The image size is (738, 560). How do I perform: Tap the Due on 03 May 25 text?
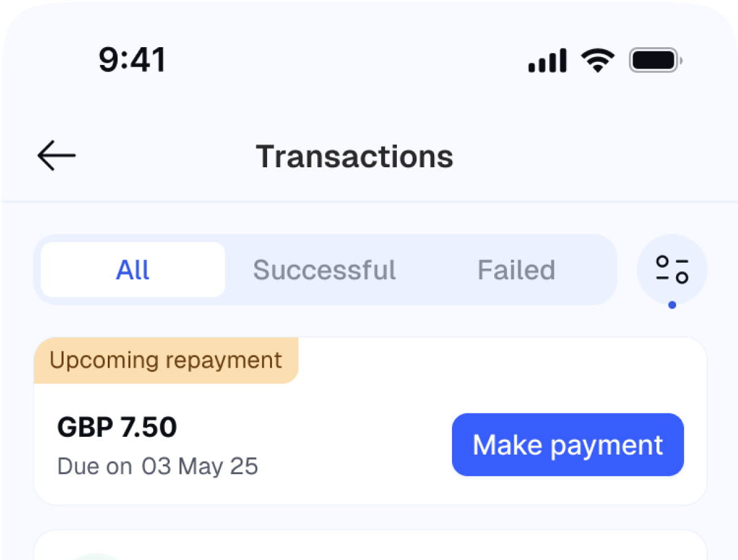[x=157, y=466]
